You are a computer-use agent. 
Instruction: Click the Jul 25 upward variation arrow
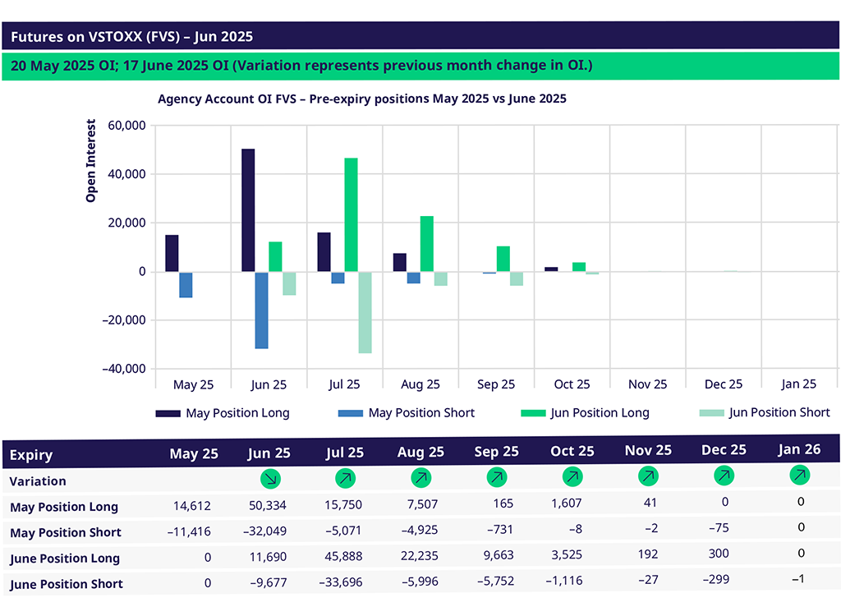(x=345, y=477)
